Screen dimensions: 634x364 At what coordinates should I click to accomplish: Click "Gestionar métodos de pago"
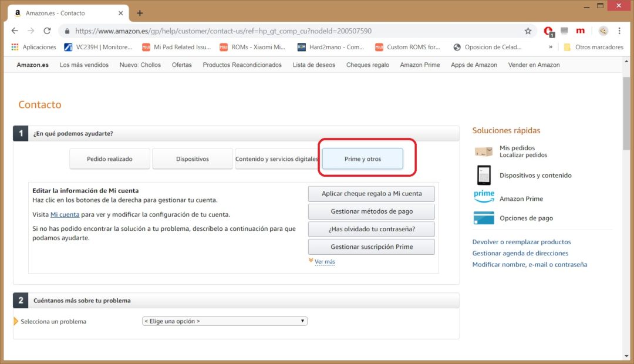371,211
